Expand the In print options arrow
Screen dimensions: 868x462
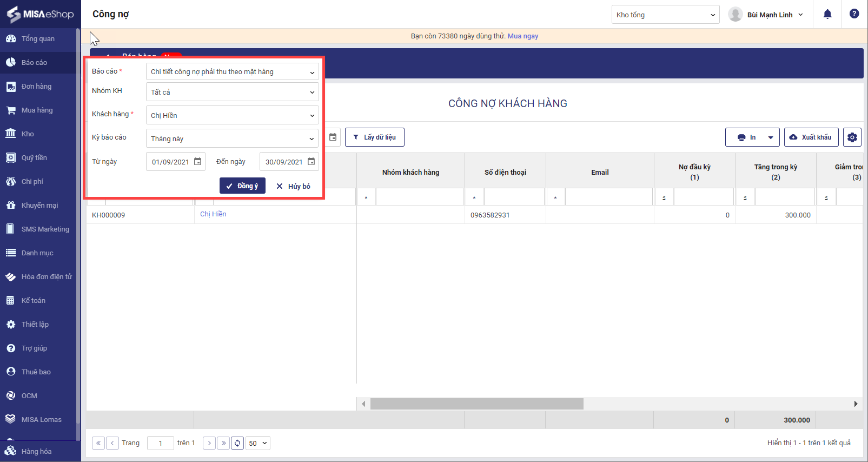[771, 137]
